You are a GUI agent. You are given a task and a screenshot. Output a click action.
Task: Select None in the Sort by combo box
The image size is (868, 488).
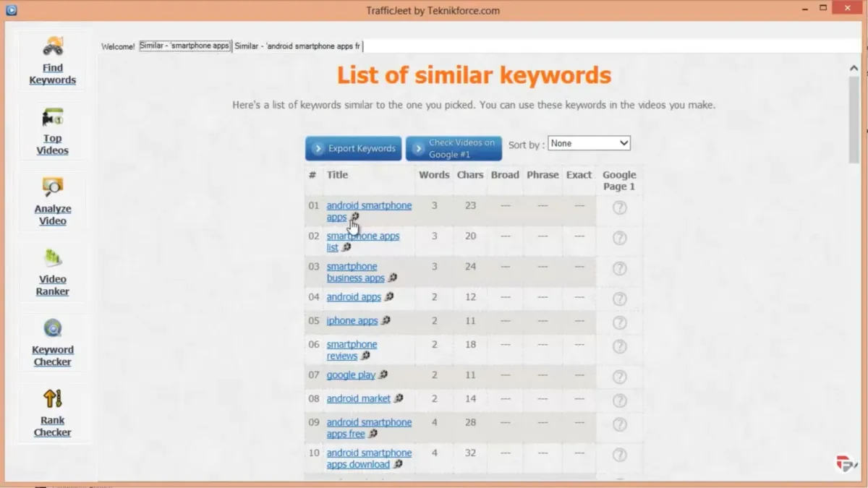point(589,142)
